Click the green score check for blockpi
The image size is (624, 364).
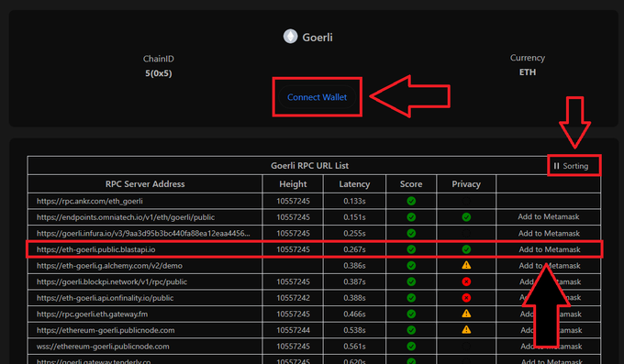click(x=411, y=281)
